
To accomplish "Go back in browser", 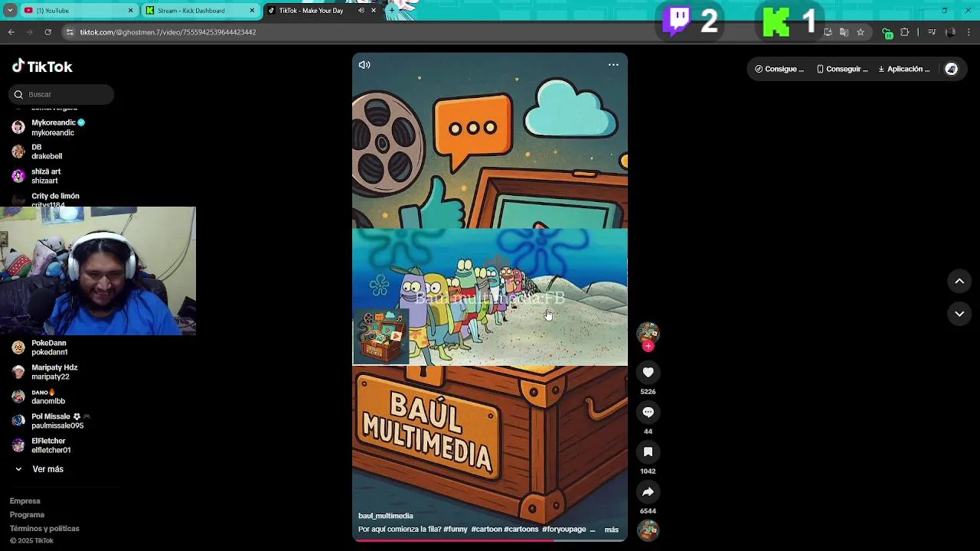I will 11,32.
